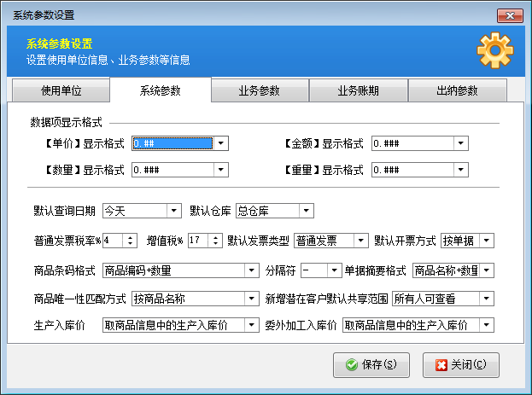Click the 增值税 rate stepper field
This screenshot has width=532, height=395.
[193, 241]
